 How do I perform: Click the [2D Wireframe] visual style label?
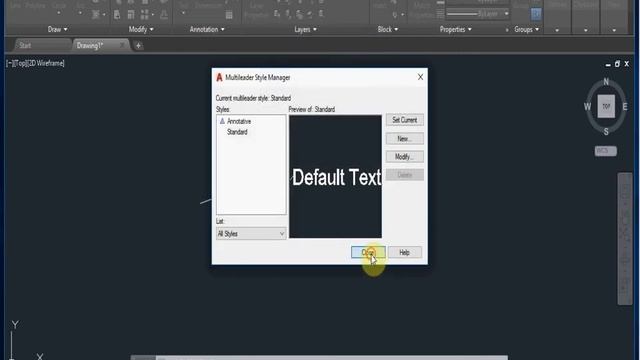[x=45, y=63]
